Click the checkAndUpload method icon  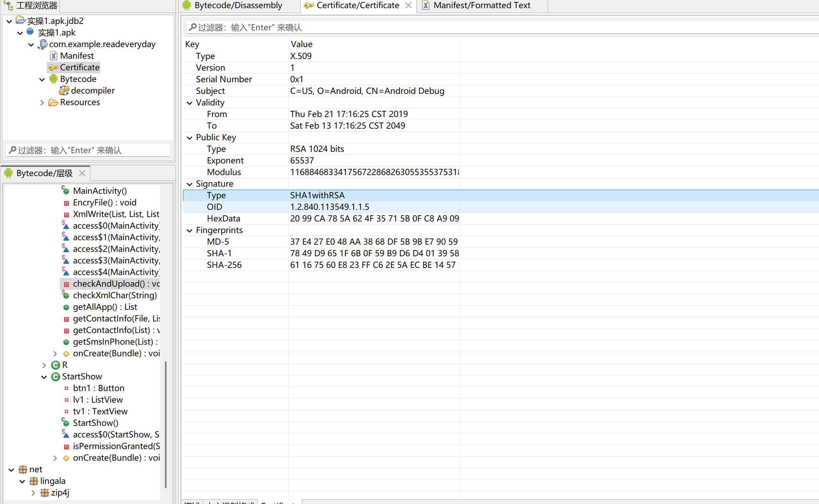pyautogui.click(x=66, y=284)
